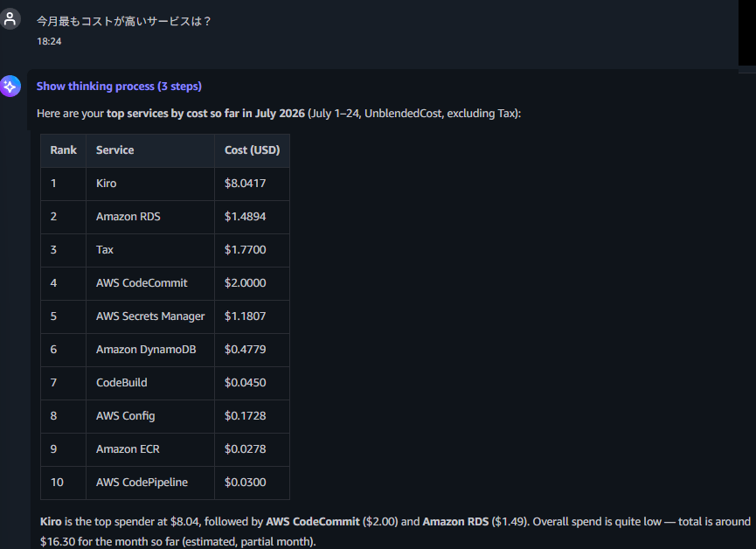
Task: Click the bold Kiro word in summary
Action: coord(51,522)
